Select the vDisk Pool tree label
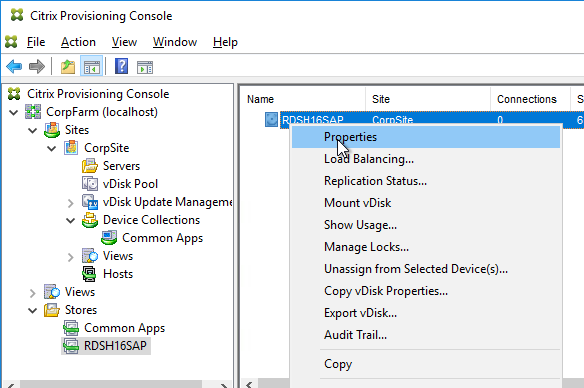 pos(130,184)
